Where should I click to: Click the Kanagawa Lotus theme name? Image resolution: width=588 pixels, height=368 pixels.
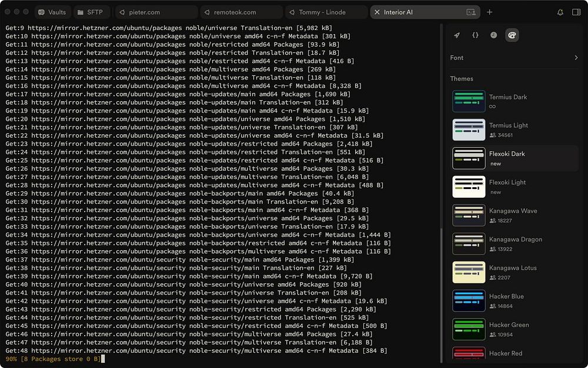tap(513, 268)
